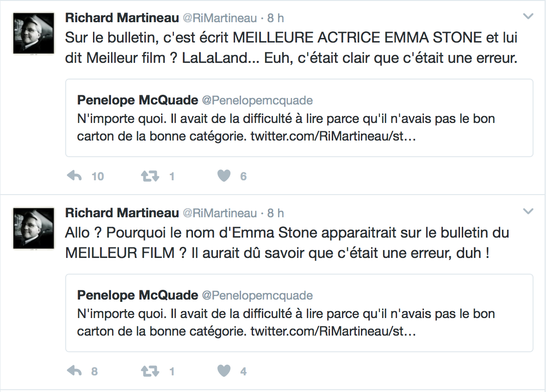Open Richard Martineau's name in first tweet
This screenshot has width=546, height=392.
pos(122,18)
